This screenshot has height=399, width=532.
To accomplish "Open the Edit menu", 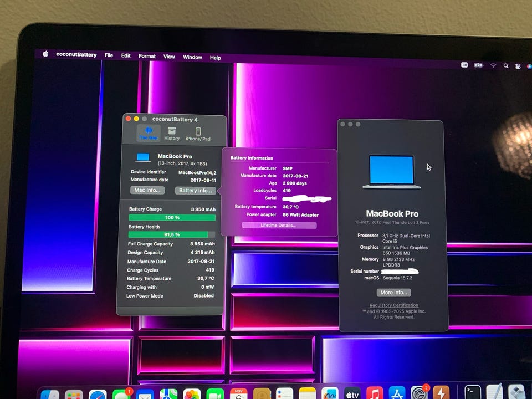I will pos(126,55).
